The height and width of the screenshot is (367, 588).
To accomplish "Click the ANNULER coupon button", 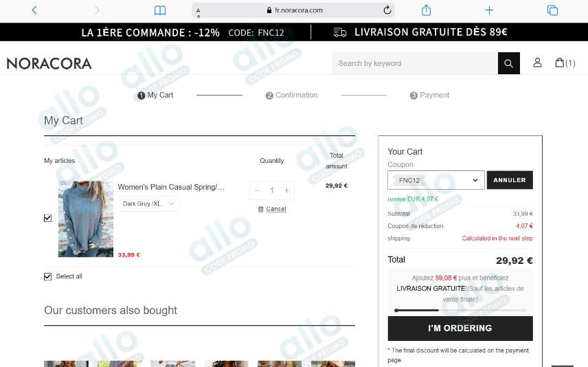I will point(510,180).
